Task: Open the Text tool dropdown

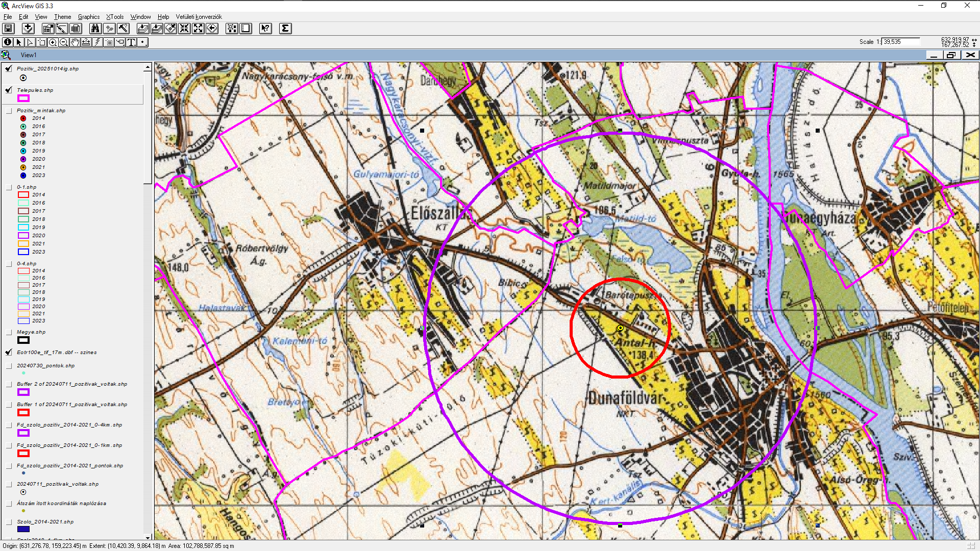Action: (132, 42)
